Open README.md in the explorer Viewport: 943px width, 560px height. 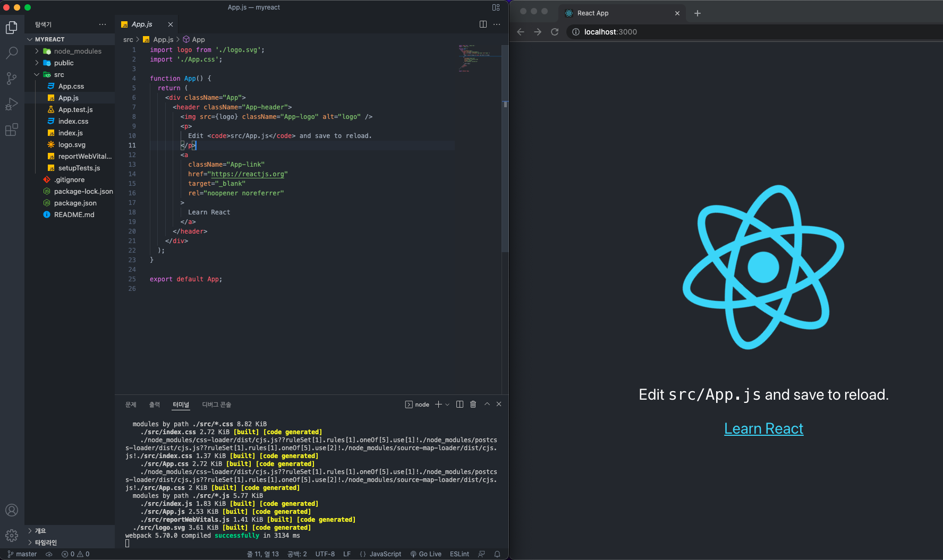[x=70, y=214]
